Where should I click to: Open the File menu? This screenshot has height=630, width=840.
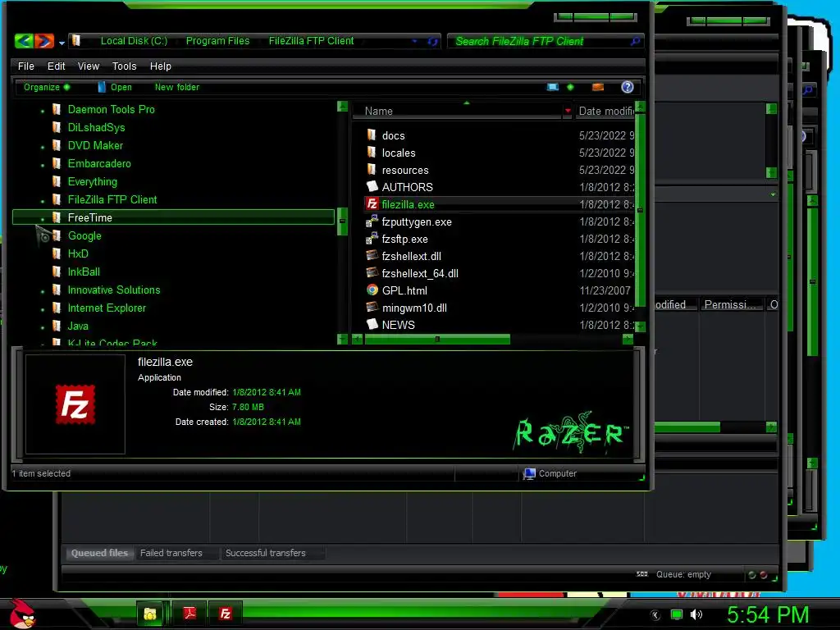tap(25, 66)
